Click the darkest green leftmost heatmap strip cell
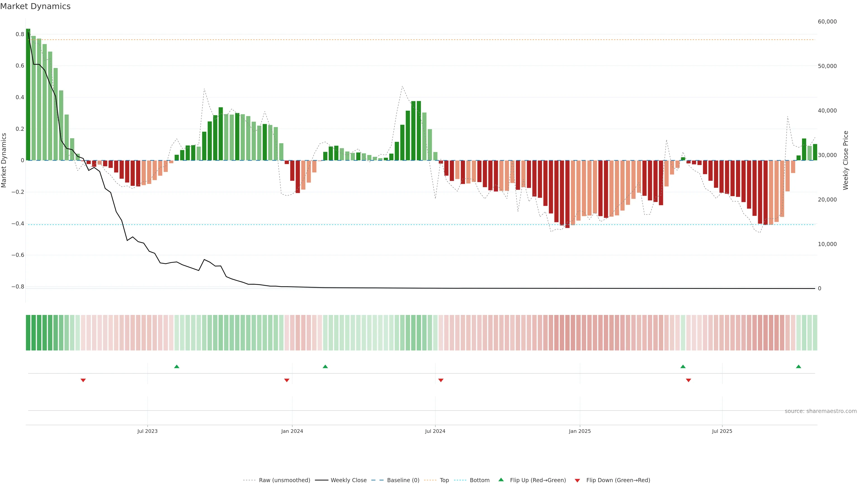Screen dimensions: 868x488 [x=28, y=333]
